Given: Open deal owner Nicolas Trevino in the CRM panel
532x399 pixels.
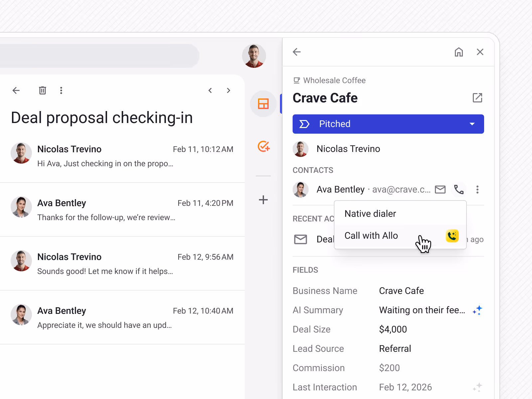Looking at the screenshot, I should point(348,149).
